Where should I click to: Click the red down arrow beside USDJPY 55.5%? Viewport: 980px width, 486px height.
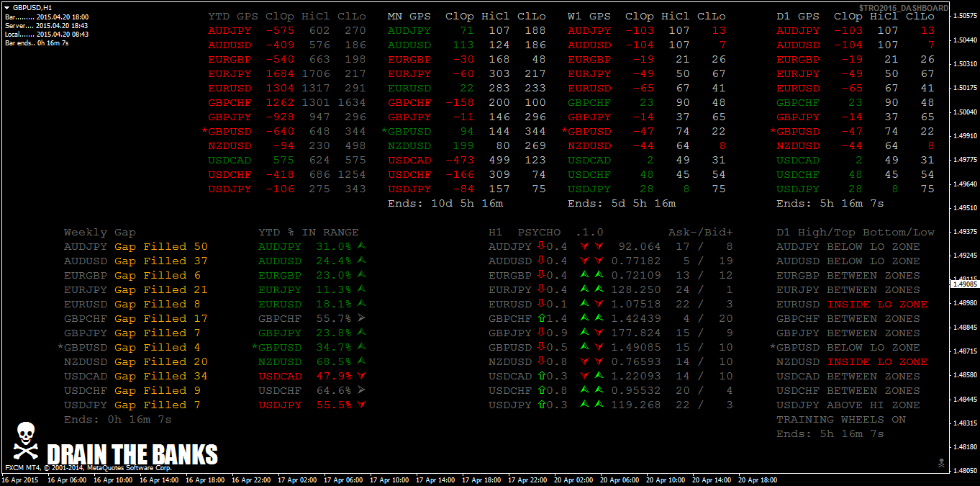pyautogui.click(x=361, y=405)
